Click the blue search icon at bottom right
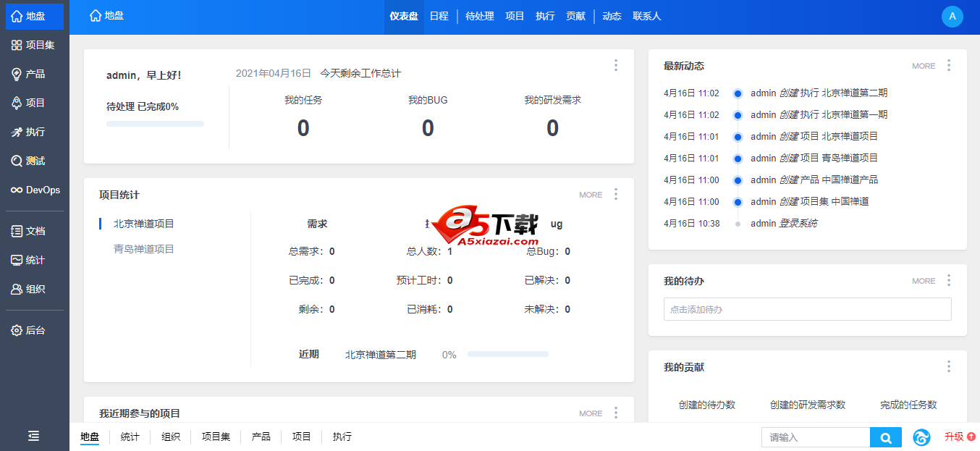Image resolution: width=980 pixels, height=451 pixels. click(x=886, y=437)
